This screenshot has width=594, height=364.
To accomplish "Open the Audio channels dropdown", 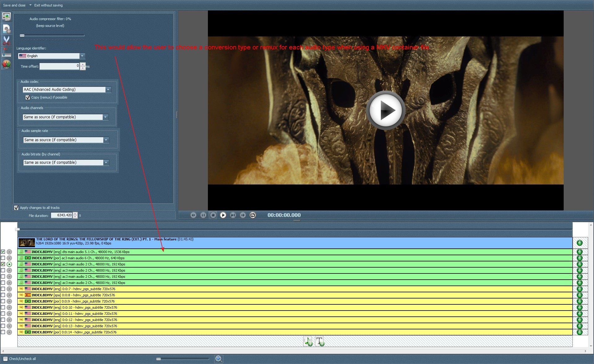I will pyautogui.click(x=105, y=117).
